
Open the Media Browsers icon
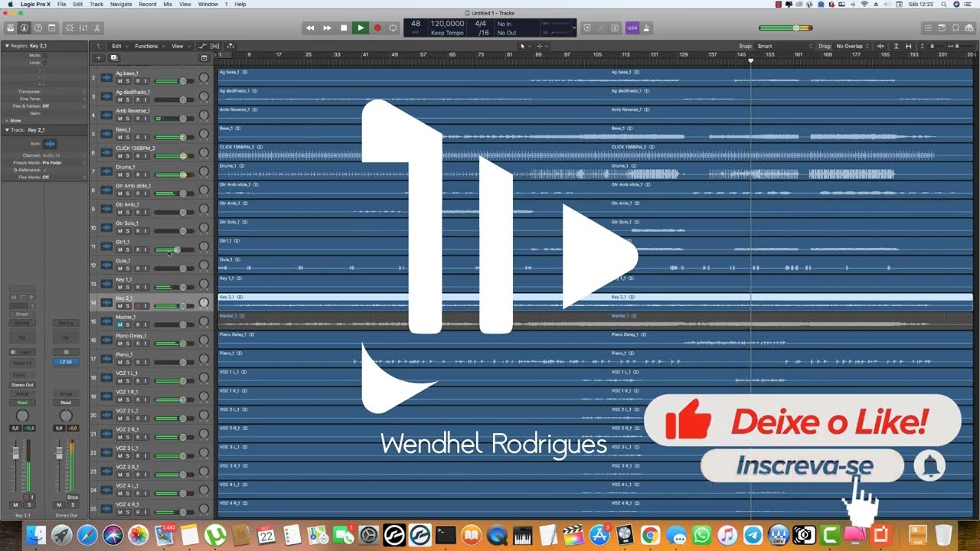click(970, 28)
